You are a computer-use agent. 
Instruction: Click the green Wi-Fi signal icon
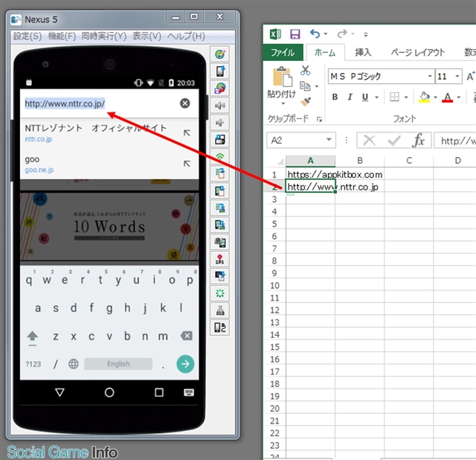point(220,157)
